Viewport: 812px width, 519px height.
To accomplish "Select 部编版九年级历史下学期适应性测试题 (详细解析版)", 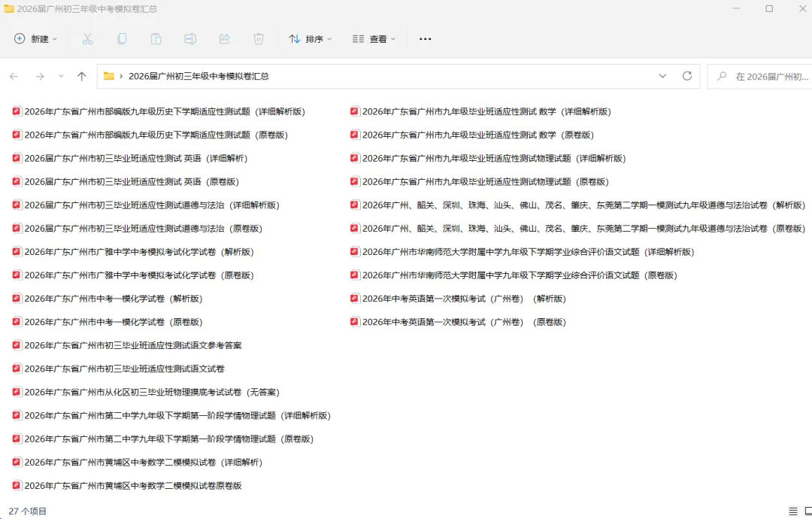I will click(159, 111).
